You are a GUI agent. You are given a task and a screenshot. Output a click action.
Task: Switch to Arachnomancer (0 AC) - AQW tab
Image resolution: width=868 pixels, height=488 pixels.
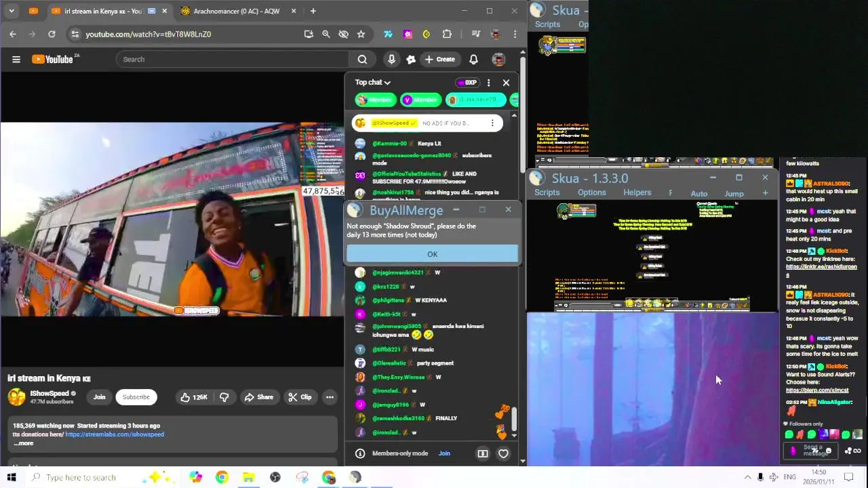[x=237, y=11]
